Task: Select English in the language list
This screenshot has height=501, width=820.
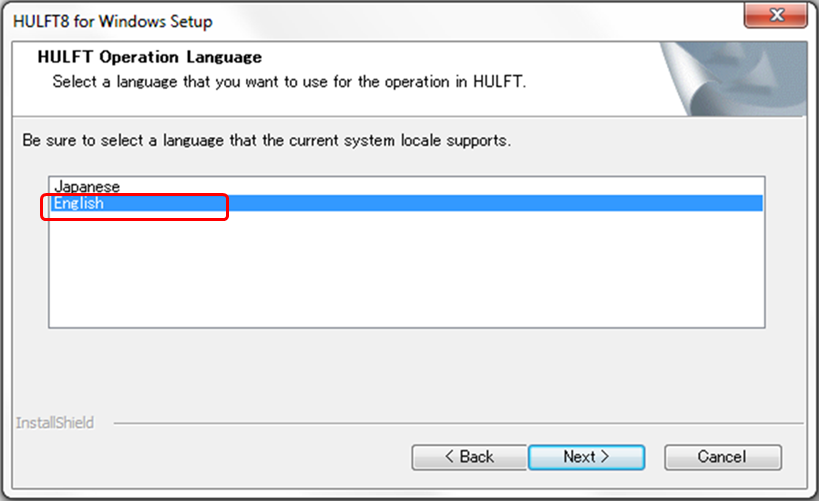Action: pos(79,204)
